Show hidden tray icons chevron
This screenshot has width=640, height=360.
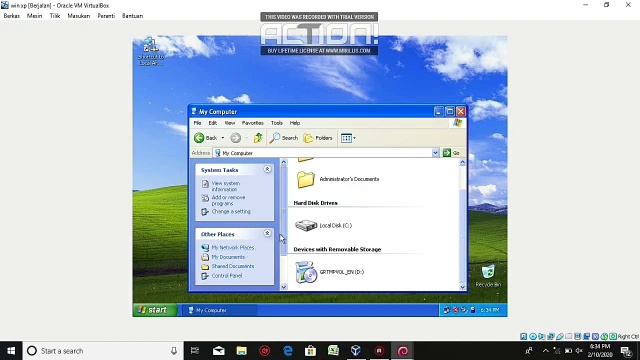tap(546, 351)
